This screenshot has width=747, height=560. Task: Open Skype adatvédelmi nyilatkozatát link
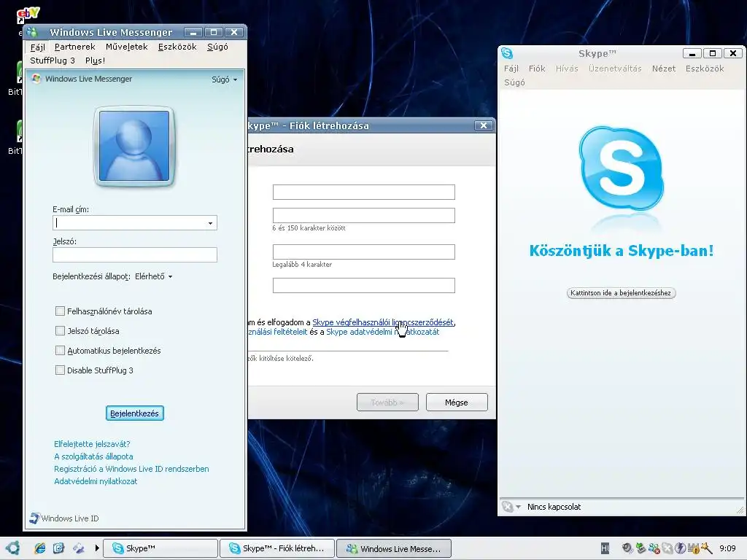point(382,332)
